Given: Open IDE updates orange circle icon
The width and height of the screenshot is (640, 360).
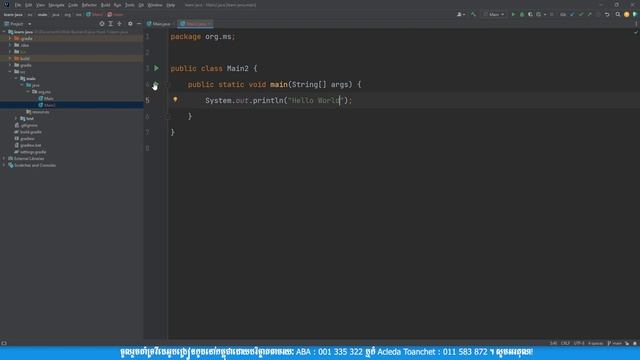Looking at the screenshot, I should click(x=627, y=14).
